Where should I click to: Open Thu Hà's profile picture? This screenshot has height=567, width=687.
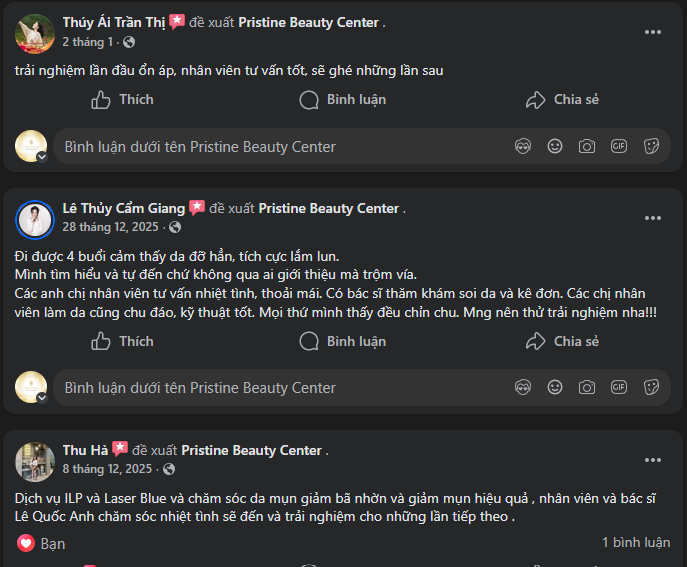[35, 462]
